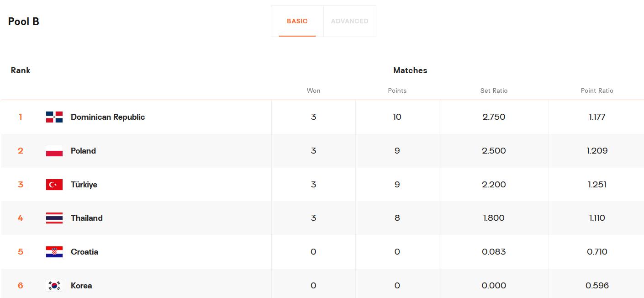Click the Türkiye flag icon
This screenshot has height=298, width=644.
pos(54,185)
